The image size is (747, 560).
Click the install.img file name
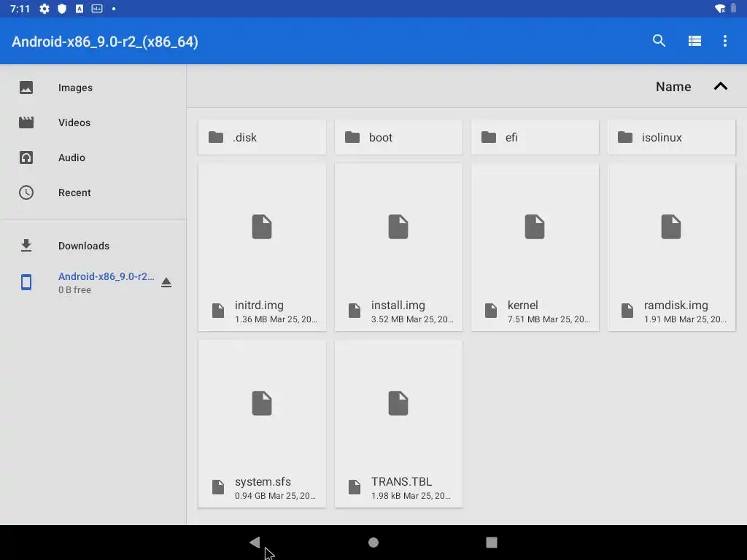pyautogui.click(x=398, y=306)
